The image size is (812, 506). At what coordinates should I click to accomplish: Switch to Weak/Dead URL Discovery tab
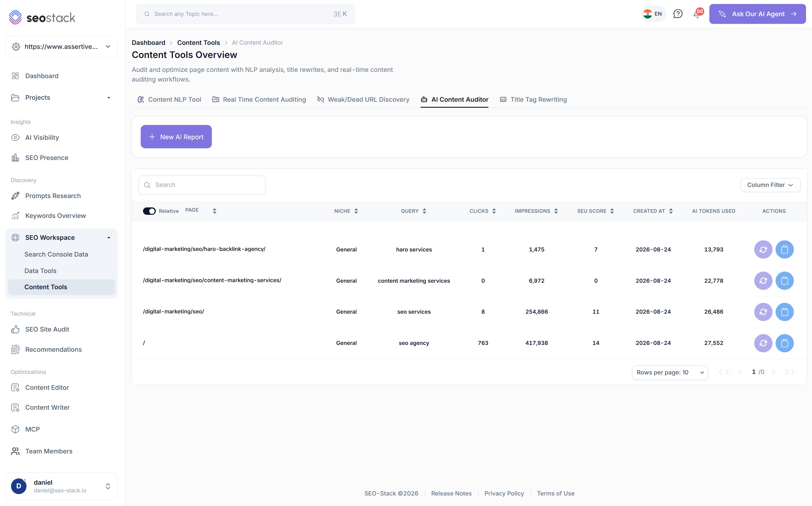click(363, 99)
